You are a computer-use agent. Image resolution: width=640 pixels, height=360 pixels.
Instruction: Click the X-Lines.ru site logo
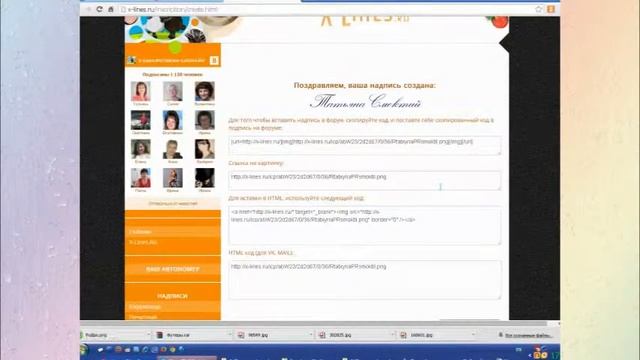tap(364, 20)
